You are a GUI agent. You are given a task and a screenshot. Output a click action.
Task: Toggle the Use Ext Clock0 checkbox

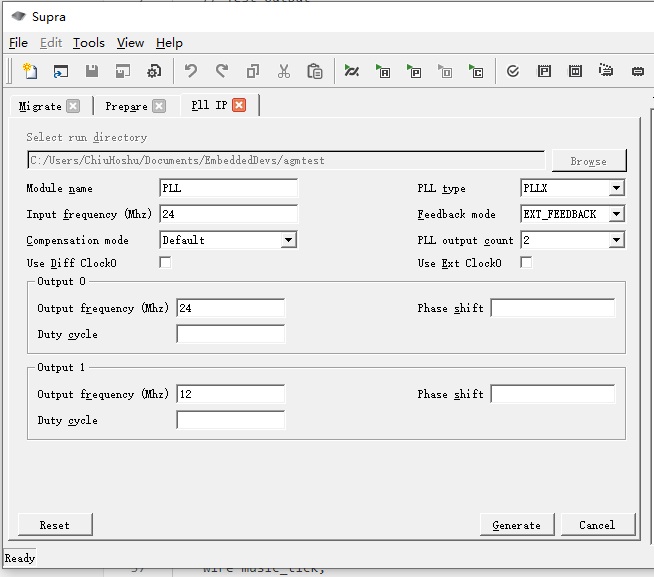(526, 263)
